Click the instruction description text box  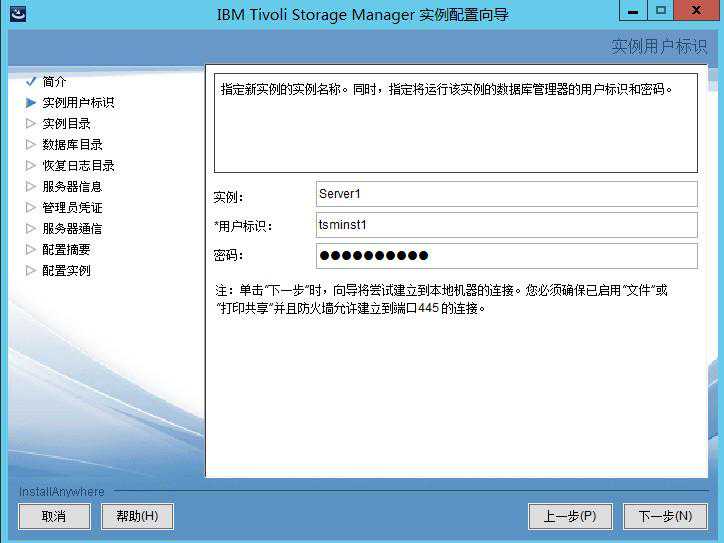[455, 121]
